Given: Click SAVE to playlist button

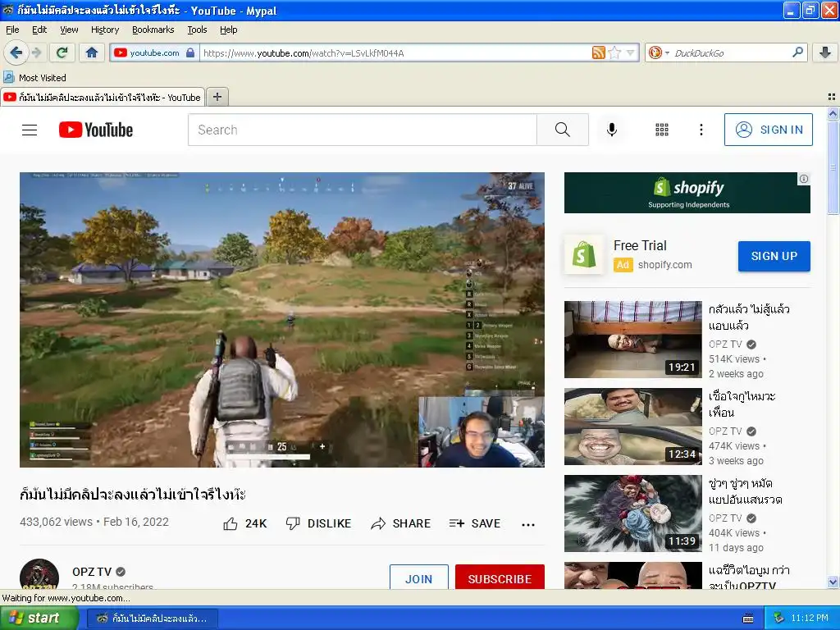Looking at the screenshot, I should click(475, 523).
